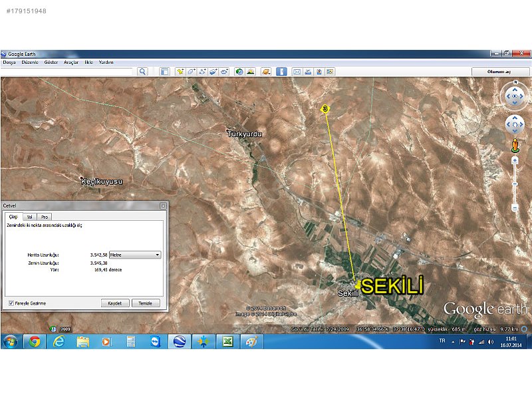Click in the search input field

(x=66, y=72)
